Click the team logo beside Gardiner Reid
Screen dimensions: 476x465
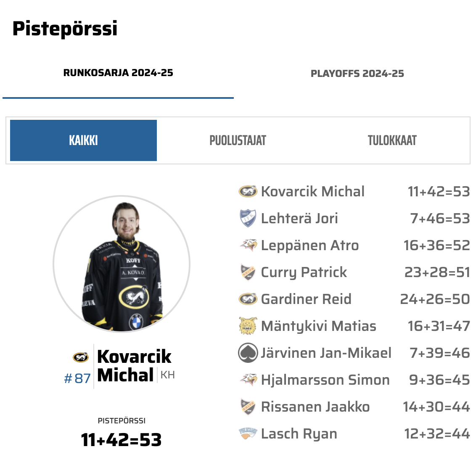click(x=248, y=299)
